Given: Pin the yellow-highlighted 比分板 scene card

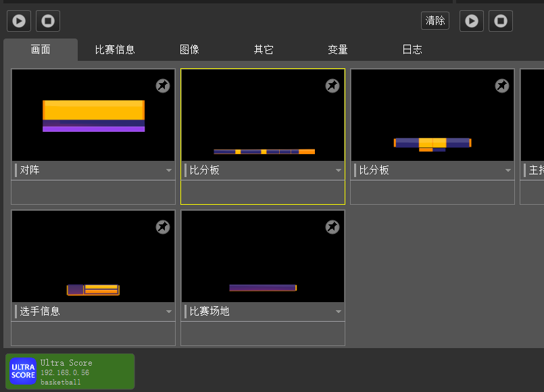Looking at the screenshot, I should point(332,86).
